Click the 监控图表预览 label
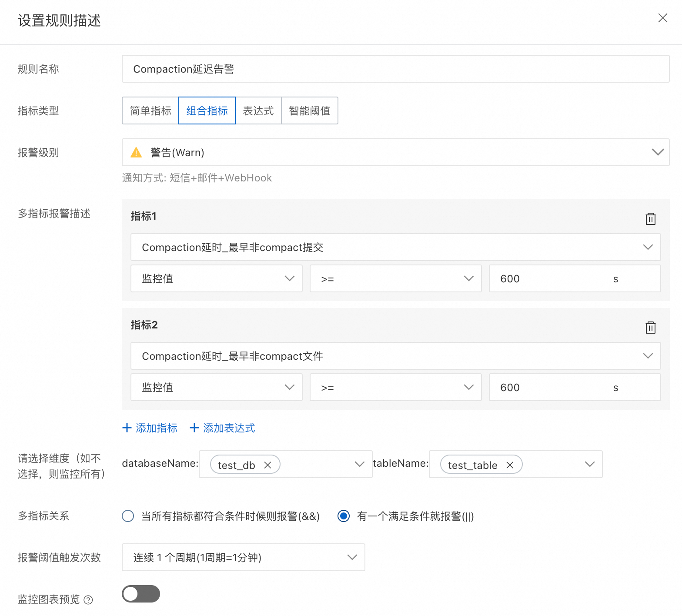 (49, 599)
